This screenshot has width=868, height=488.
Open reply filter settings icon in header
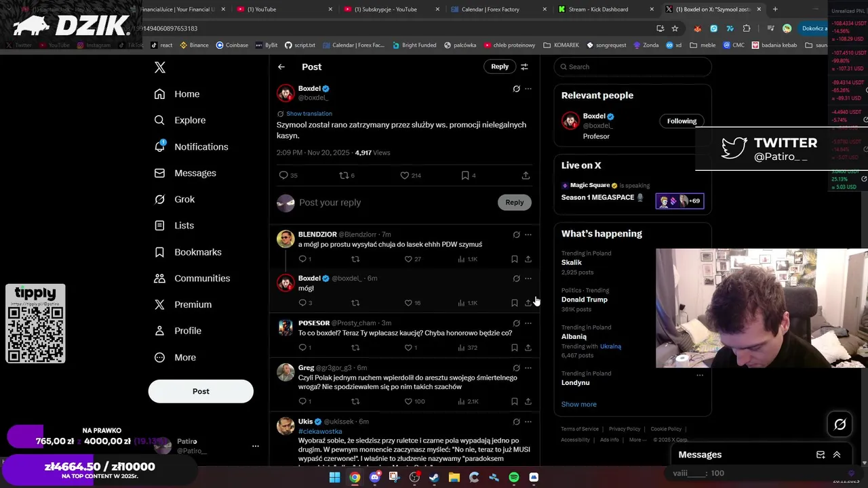click(524, 66)
